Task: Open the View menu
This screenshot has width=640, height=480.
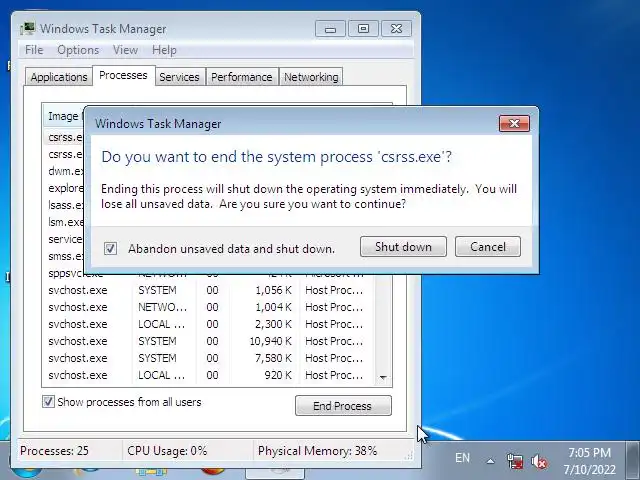Action: (125, 50)
